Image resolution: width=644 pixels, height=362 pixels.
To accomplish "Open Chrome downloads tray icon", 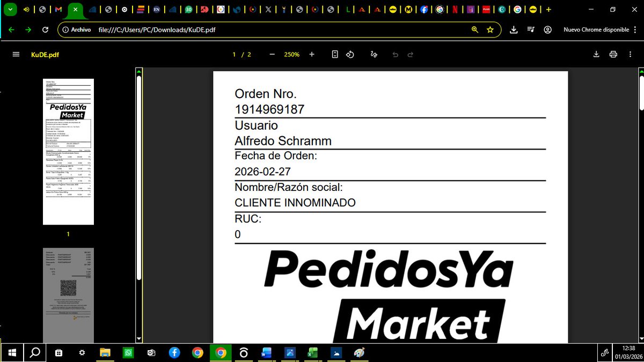I will click(x=514, y=29).
